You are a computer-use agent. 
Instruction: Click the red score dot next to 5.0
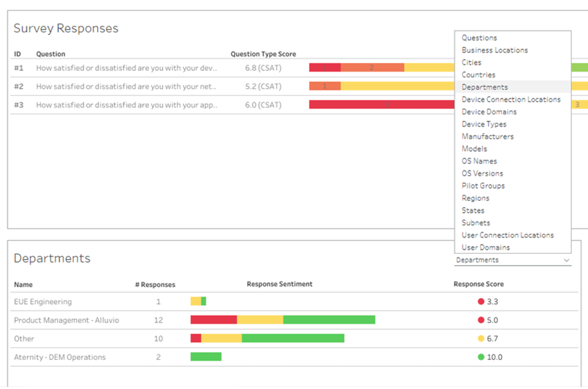pyautogui.click(x=481, y=320)
